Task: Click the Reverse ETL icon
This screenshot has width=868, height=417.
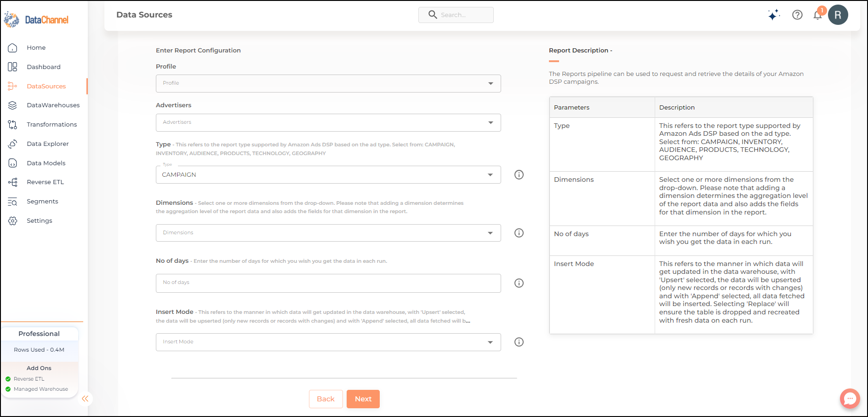Action: [x=12, y=182]
